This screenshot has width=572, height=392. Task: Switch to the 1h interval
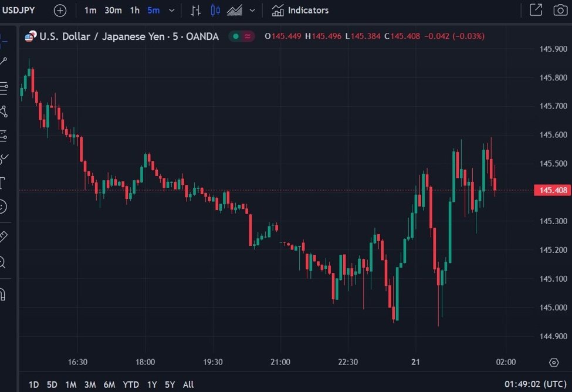pos(134,10)
